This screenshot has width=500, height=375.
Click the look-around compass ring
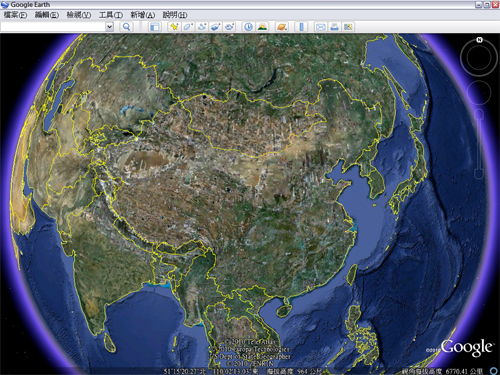479,57
